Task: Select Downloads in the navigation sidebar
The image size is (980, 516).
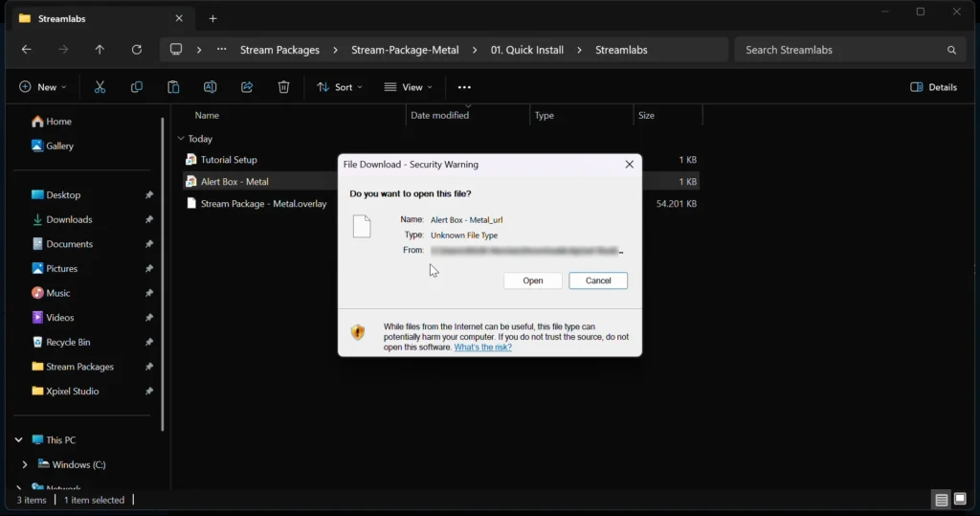Action: (x=69, y=219)
